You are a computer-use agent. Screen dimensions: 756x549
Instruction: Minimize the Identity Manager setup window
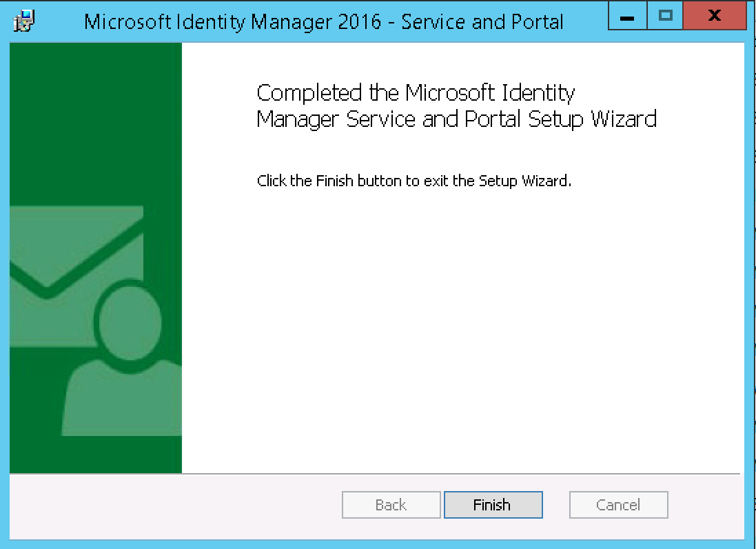pos(627,17)
